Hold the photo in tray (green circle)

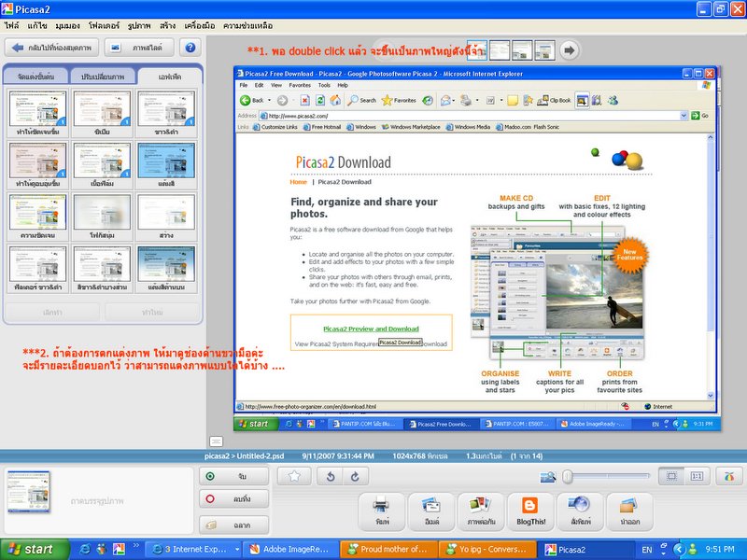click(234, 476)
